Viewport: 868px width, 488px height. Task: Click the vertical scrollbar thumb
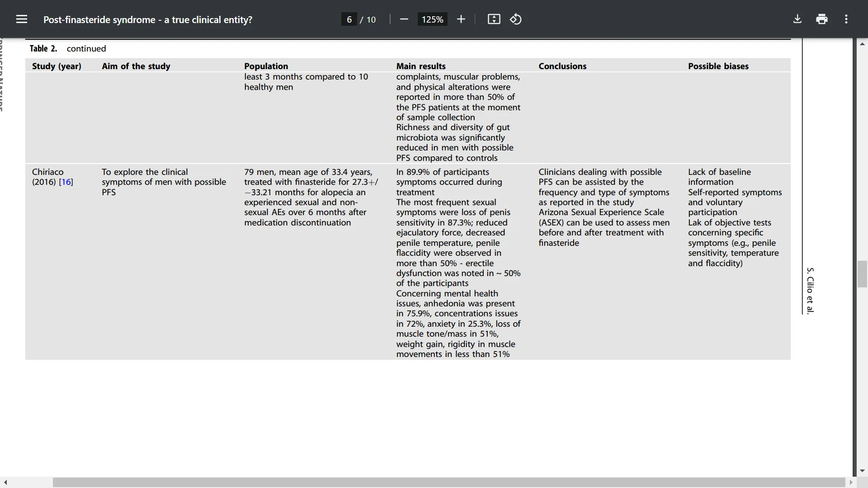(x=862, y=274)
